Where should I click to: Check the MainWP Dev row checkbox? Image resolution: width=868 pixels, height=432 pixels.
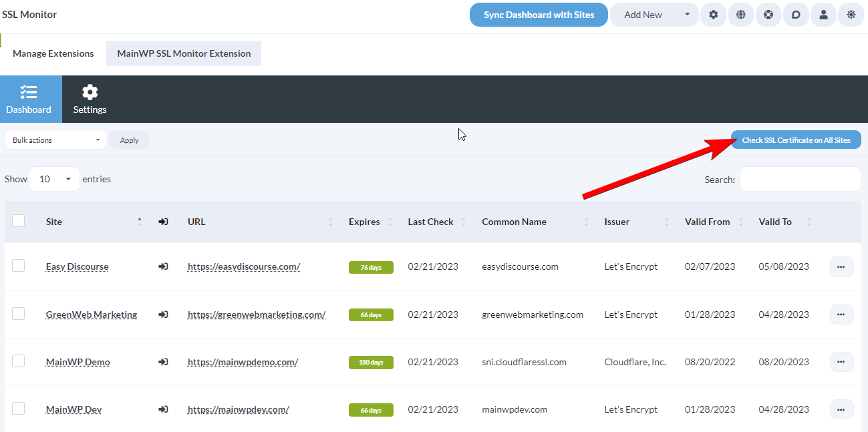tap(18, 409)
